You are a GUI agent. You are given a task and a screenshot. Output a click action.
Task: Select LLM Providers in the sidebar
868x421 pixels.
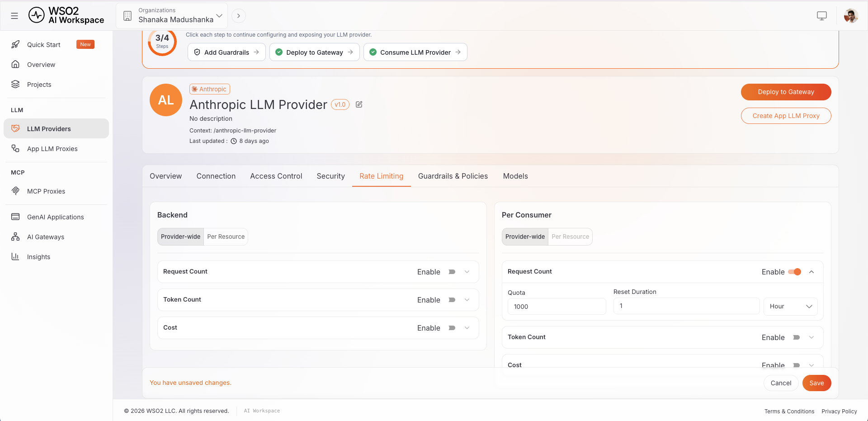pos(56,129)
